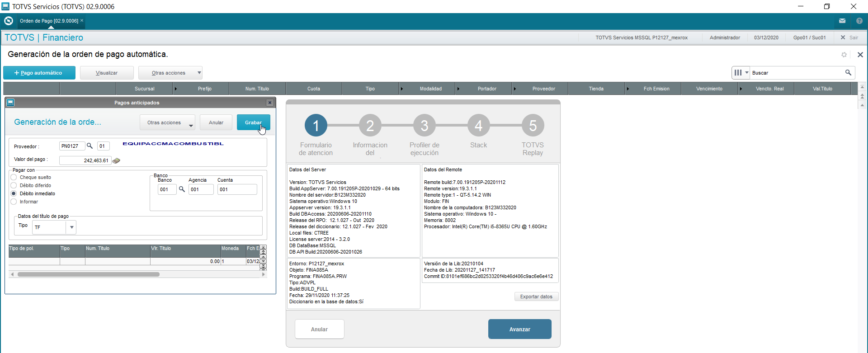868x353 pixels.
Task: Click the magnifier icon in the Buscar field
Action: 848,73
